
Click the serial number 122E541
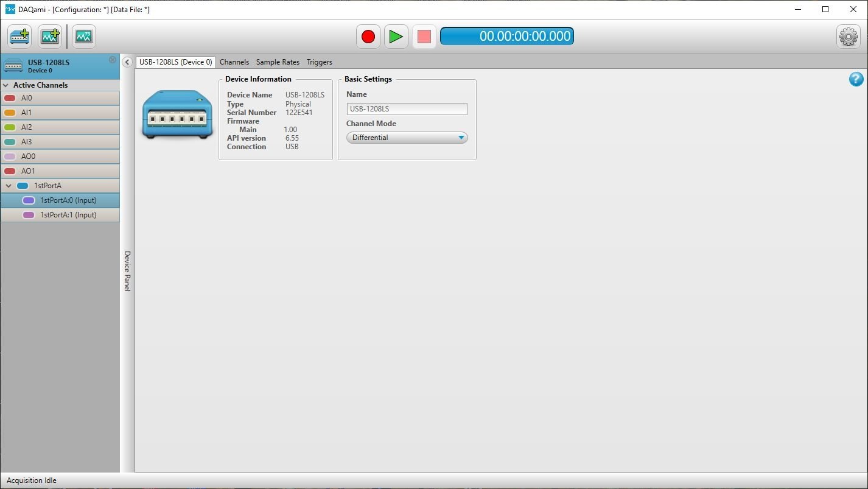coord(299,113)
